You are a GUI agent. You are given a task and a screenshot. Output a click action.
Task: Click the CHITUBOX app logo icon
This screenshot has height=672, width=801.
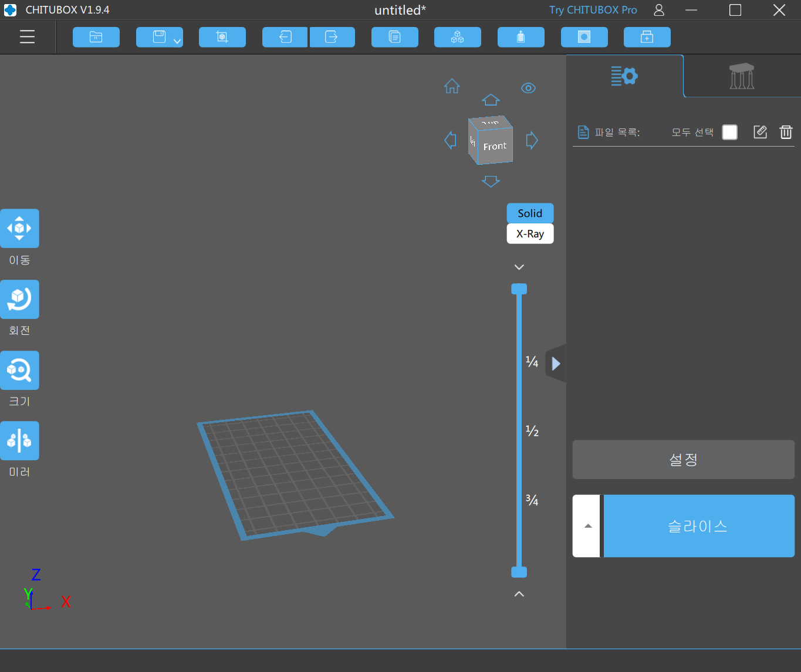[x=10, y=10]
